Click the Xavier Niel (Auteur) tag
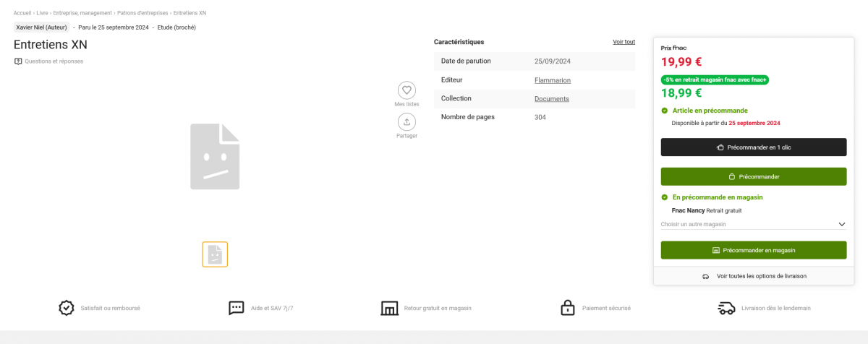Image resolution: width=868 pixels, height=344 pixels. (41, 27)
